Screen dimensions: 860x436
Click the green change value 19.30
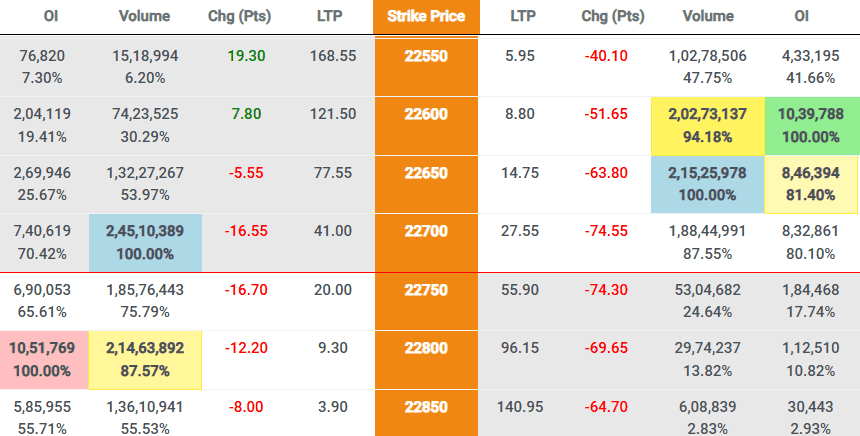[247, 56]
